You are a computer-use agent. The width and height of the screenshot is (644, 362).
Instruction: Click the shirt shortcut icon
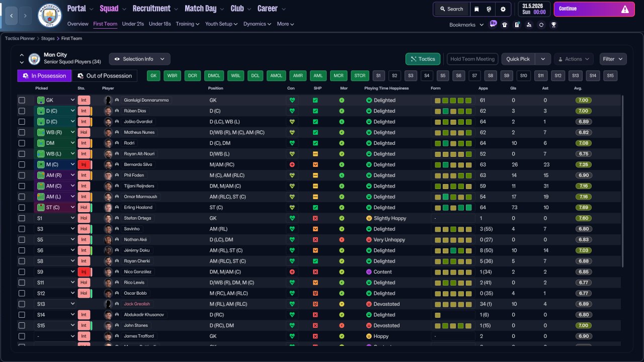pyautogui.click(x=505, y=25)
